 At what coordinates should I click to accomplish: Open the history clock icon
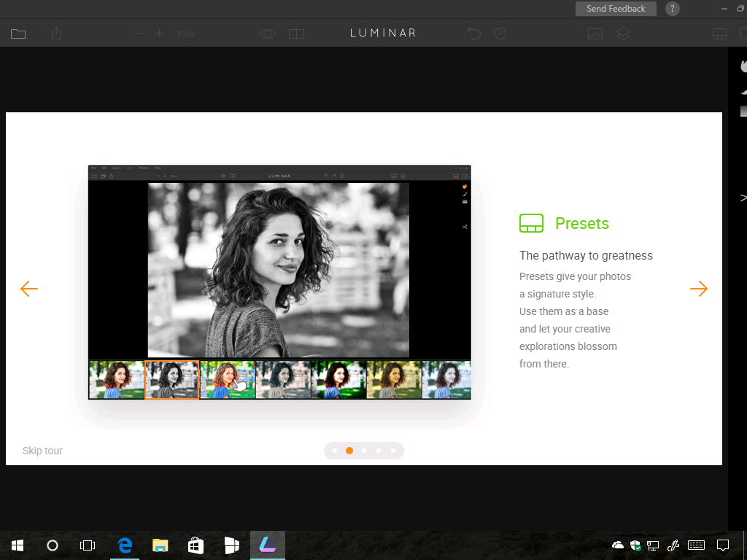(x=500, y=34)
